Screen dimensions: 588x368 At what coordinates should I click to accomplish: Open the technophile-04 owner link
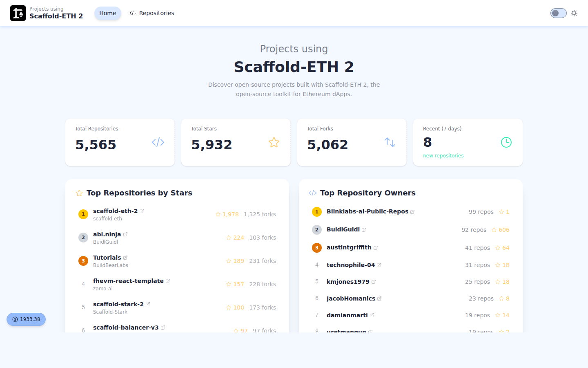pos(351,265)
